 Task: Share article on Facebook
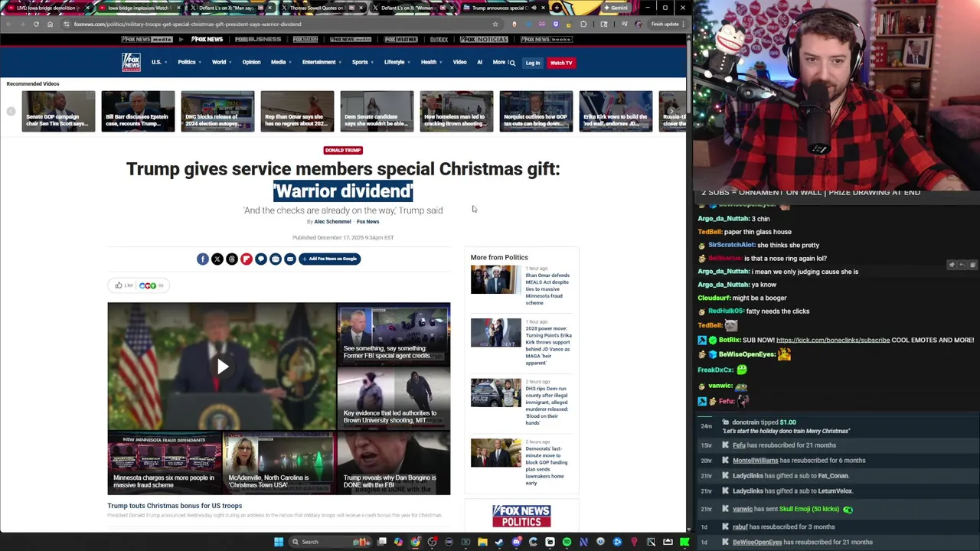(x=202, y=259)
